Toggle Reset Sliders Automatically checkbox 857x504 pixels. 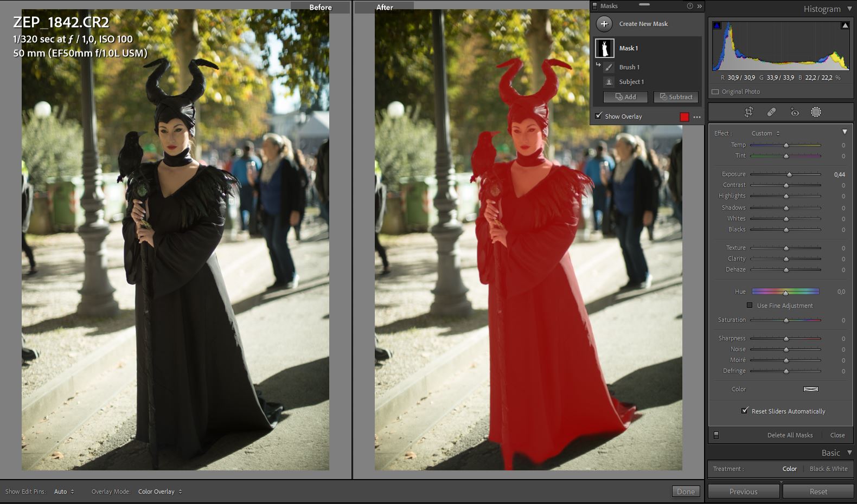click(x=745, y=410)
